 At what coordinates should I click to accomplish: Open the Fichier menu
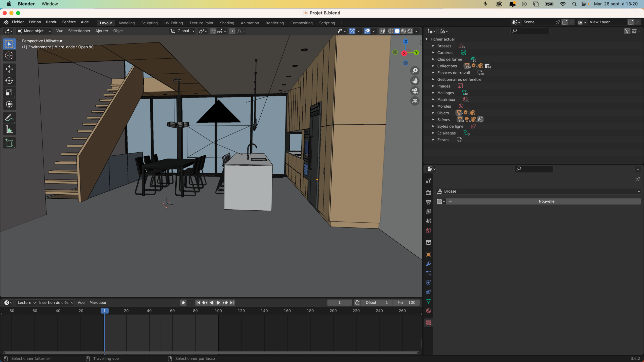(18, 22)
